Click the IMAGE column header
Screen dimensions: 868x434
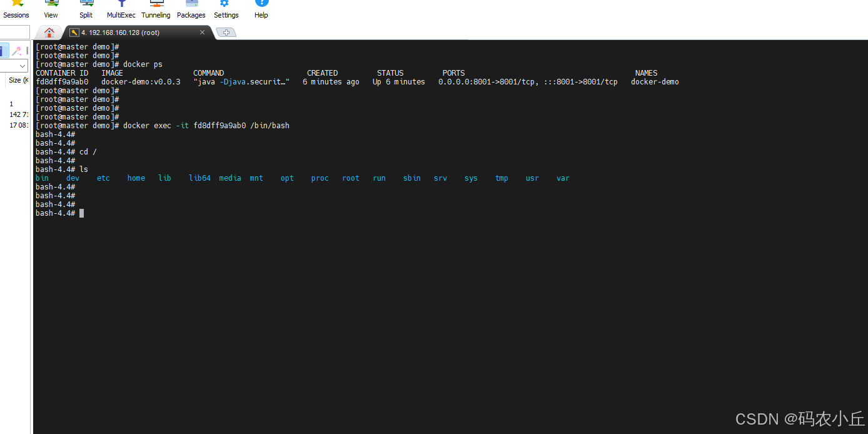pyautogui.click(x=113, y=73)
